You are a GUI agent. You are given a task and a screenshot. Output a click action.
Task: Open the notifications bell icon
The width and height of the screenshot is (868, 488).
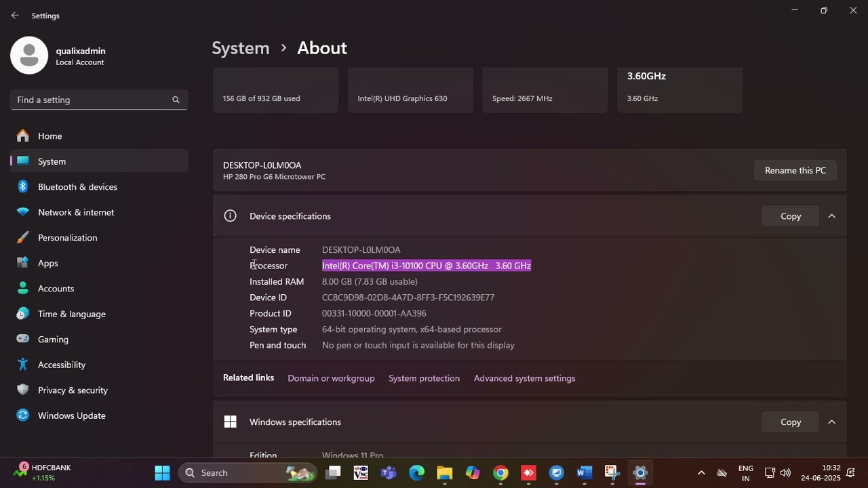[x=850, y=473]
